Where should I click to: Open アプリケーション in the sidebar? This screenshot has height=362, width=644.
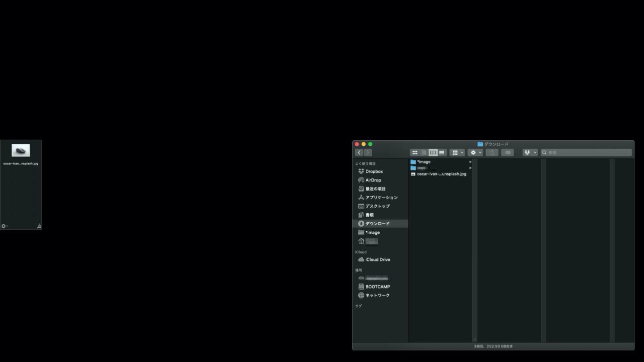tap(380, 198)
